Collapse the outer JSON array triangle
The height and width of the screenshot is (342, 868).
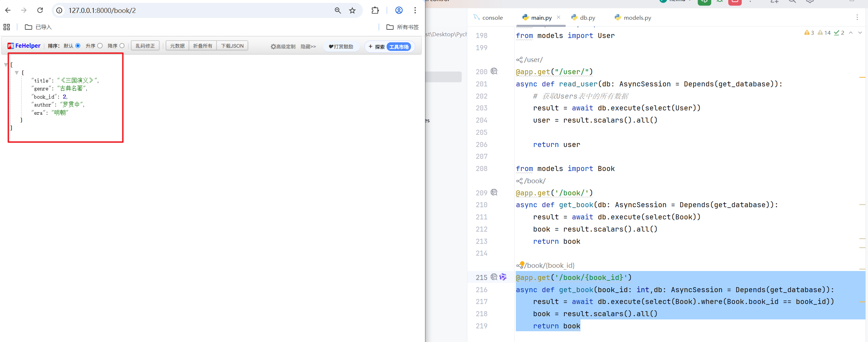click(x=6, y=65)
